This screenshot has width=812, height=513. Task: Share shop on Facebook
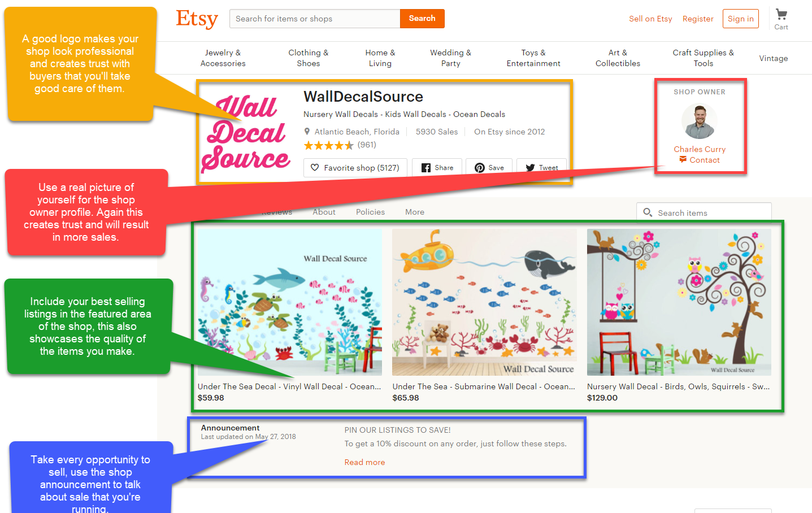point(437,168)
